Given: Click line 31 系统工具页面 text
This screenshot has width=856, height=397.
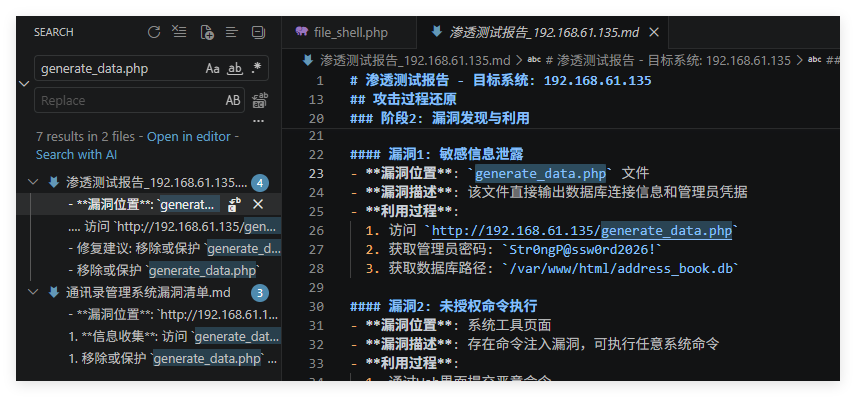Looking at the screenshot, I should (509, 325).
